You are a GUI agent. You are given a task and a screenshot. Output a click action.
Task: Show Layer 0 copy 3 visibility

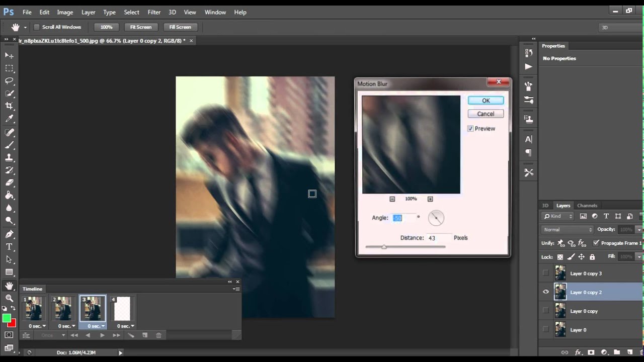pos(546,273)
